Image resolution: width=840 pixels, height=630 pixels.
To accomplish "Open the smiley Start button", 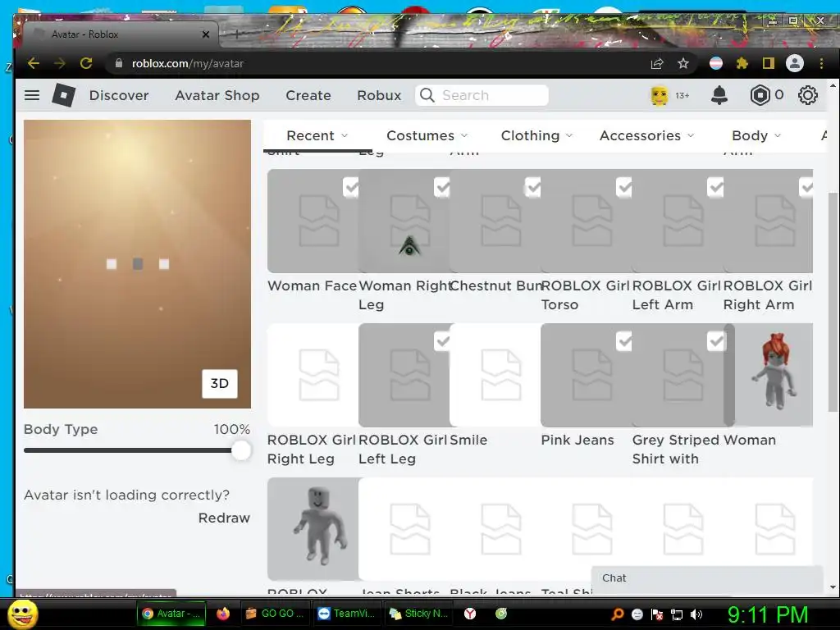I will [23, 614].
